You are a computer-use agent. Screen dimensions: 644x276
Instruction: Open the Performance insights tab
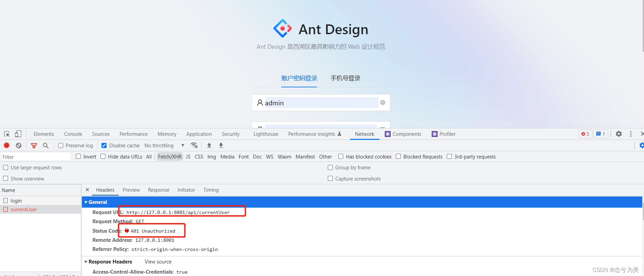pyautogui.click(x=315, y=134)
